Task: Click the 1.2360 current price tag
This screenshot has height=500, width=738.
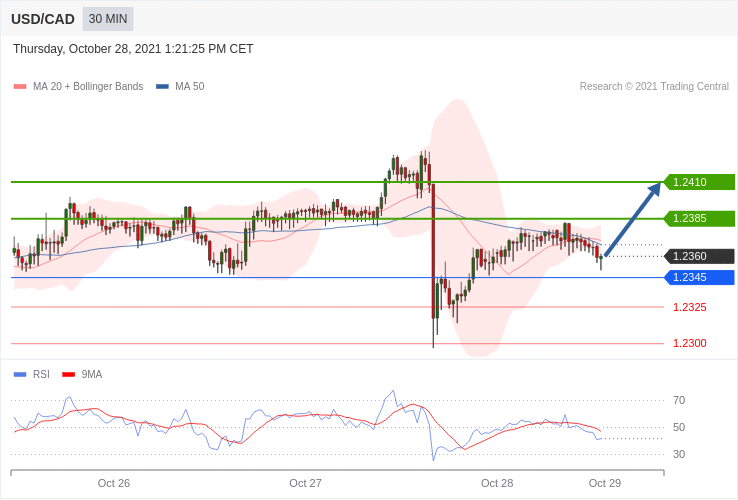Action: click(699, 257)
